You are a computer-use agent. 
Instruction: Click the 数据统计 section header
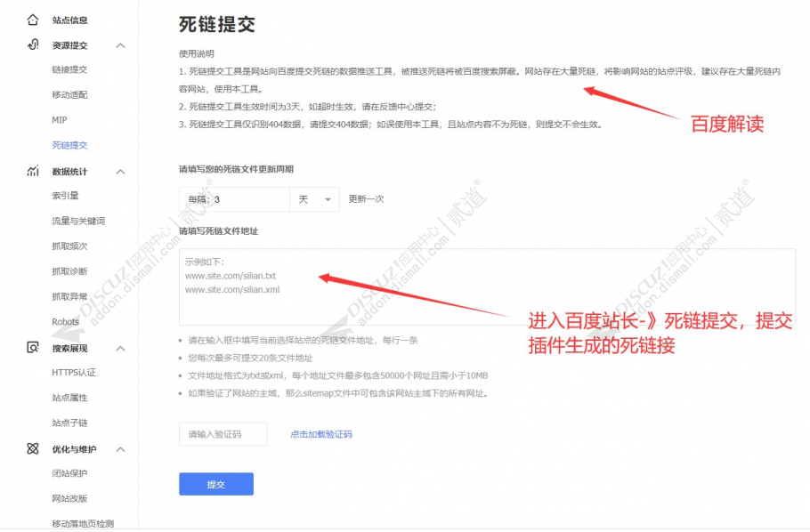[x=69, y=172]
